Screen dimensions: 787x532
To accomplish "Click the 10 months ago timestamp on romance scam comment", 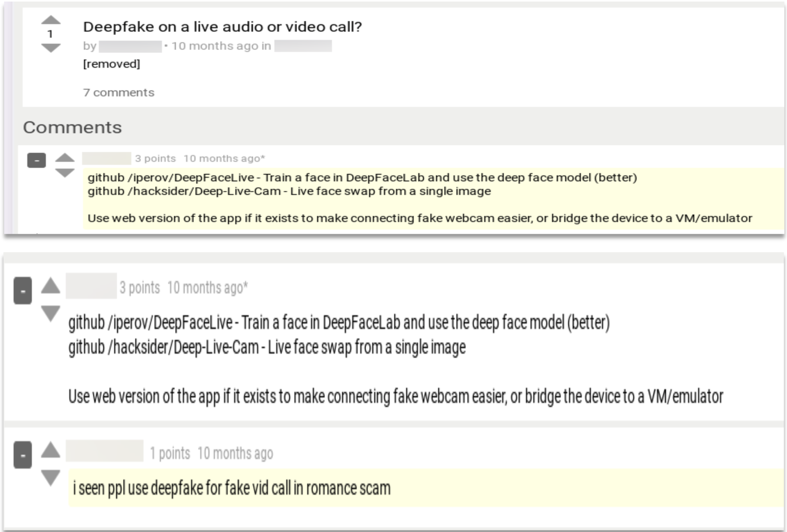I will [235, 453].
